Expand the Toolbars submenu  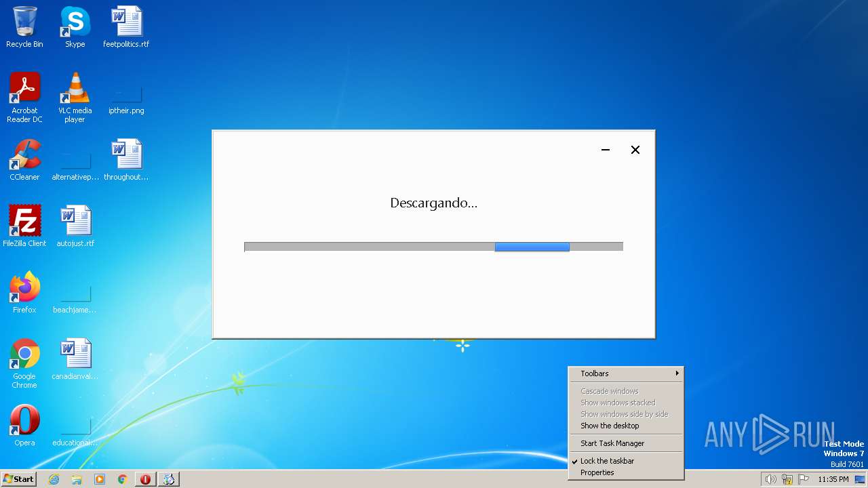626,373
